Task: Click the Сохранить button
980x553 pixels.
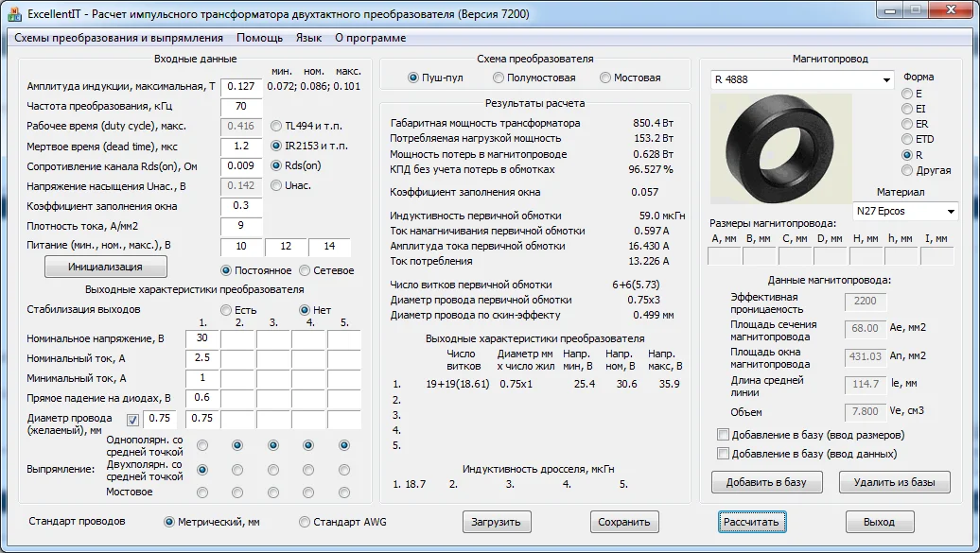Action: pyautogui.click(x=624, y=522)
